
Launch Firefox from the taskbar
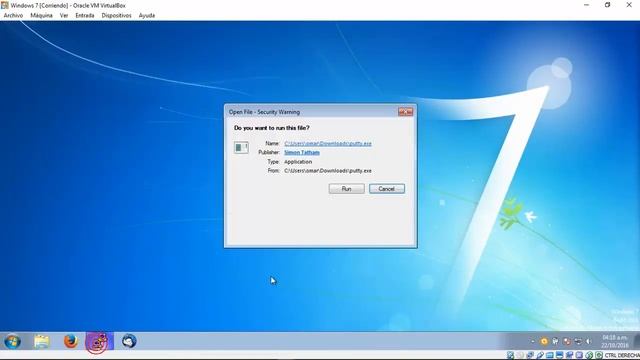[x=71, y=341]
